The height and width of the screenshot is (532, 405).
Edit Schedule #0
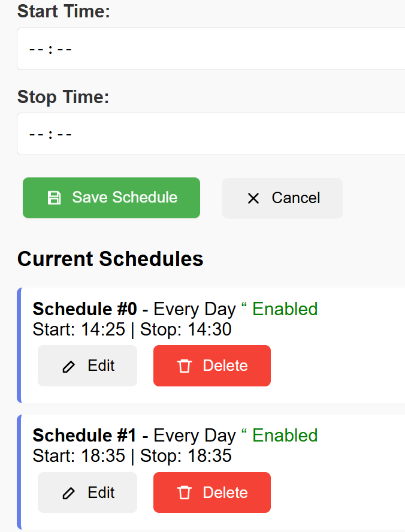(x=87, y=365)
